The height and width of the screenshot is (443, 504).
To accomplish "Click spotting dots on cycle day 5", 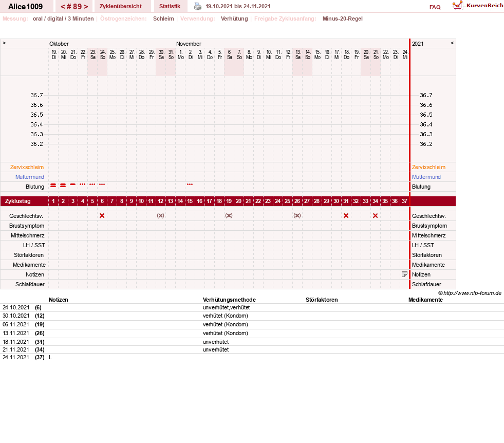I will [x=92, y=184].
